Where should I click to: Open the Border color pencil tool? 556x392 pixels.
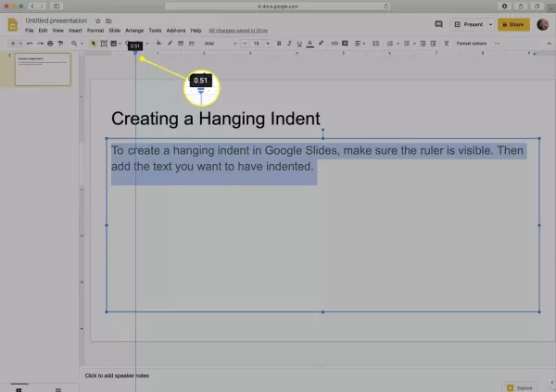tap(170, 44)
